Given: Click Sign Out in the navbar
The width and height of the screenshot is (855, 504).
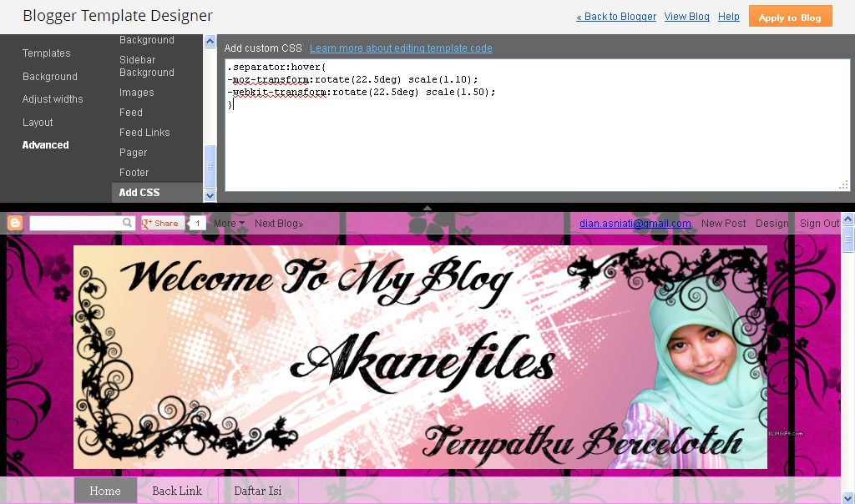Looking at the screenshot, I should 819,224.
